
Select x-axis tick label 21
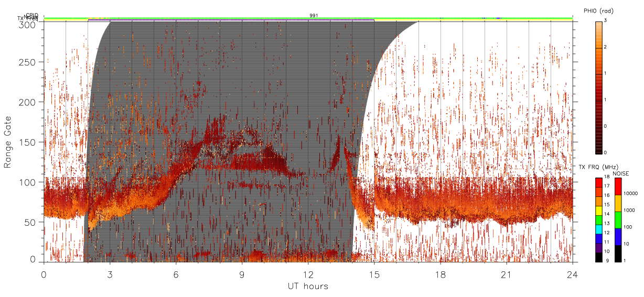507,274
